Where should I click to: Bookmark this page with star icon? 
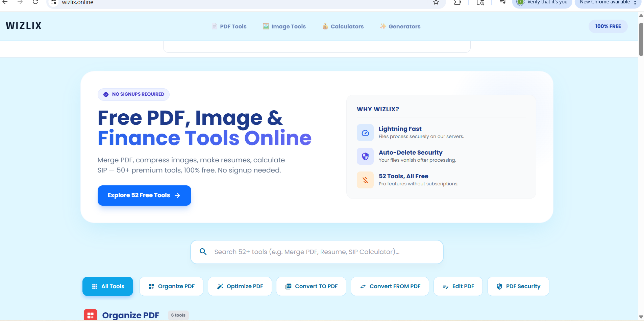[436, 2]
